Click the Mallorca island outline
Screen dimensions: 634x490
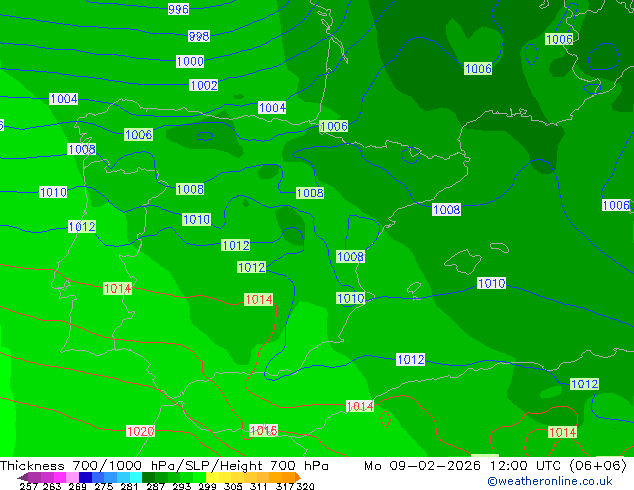pos(463,261)
